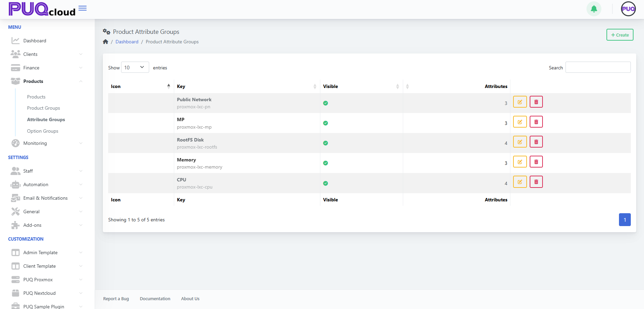Expand the General menu chevron
This screenshot has width=644, height=309.
(x=81, y=212)
